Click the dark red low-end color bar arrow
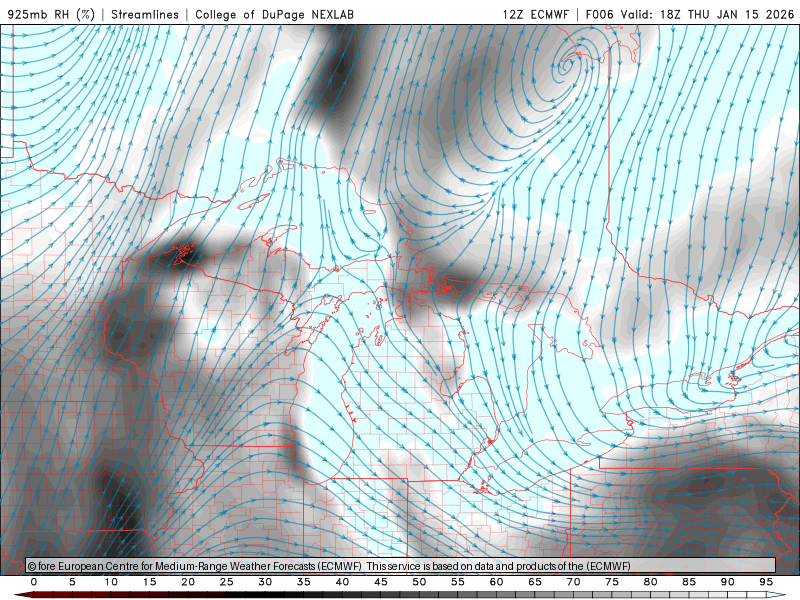This screenshot has width=800, height=600. [x=23, y=595]
